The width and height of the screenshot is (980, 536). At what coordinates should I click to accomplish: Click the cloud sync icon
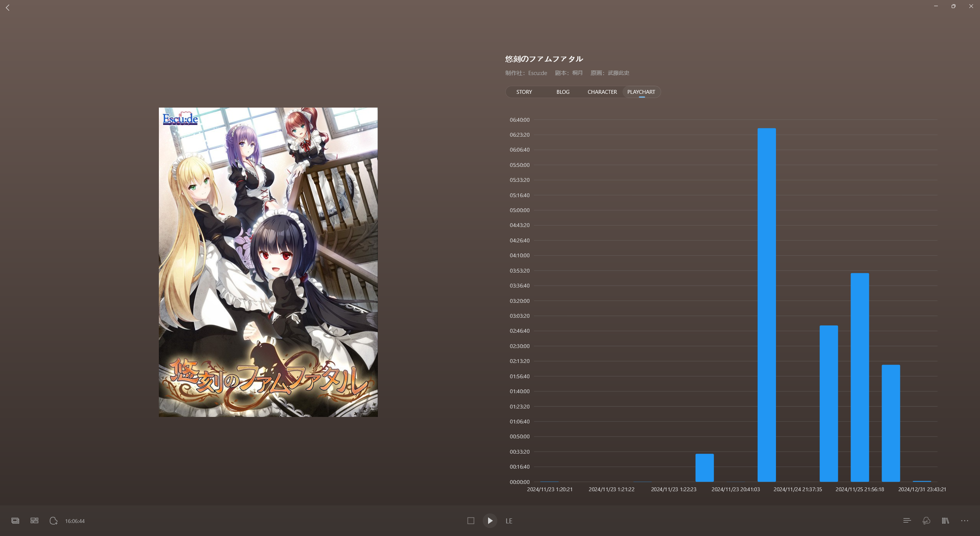click(x=926, y=521)
